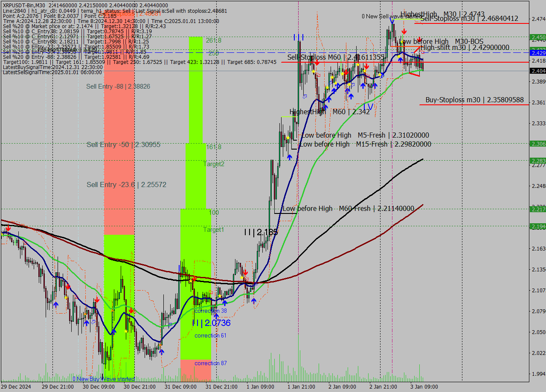This screenshot has width=546, height=392.
Task: Click the Target1 label
Action: tap(213, 230)
